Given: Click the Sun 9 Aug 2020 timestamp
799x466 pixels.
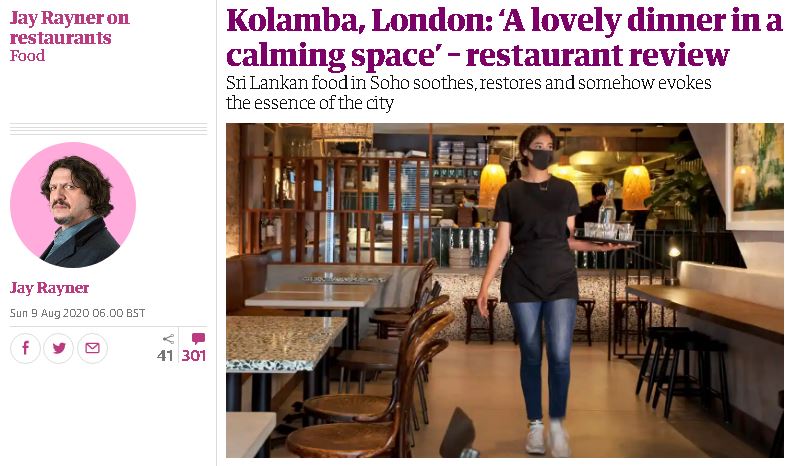Looking at the screenshot, I should 77,313.
